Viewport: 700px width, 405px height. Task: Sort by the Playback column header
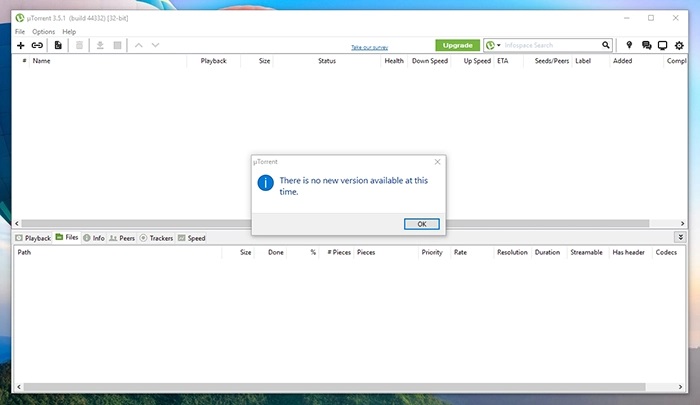click(213, 61)
